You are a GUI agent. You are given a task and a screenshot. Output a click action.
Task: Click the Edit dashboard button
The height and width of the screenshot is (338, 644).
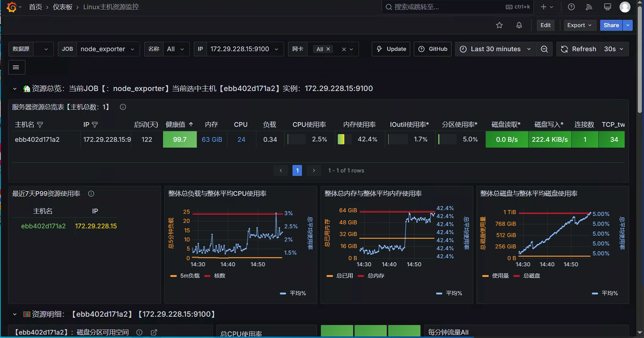546,25
